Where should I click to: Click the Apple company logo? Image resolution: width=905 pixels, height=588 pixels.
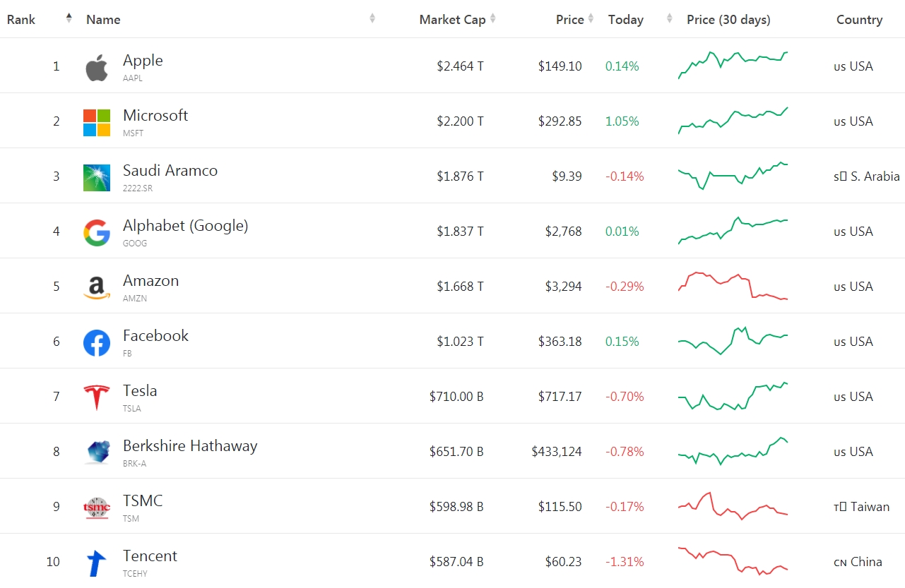coord(97,68)
